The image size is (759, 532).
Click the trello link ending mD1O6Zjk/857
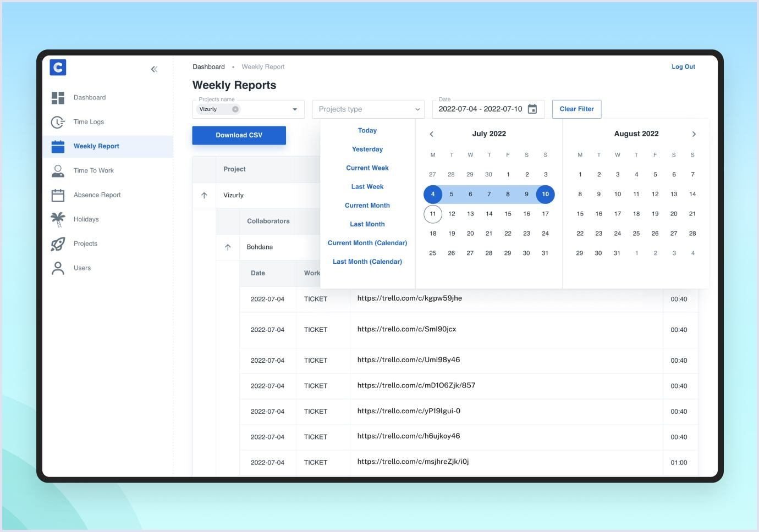tap(416, 385)
